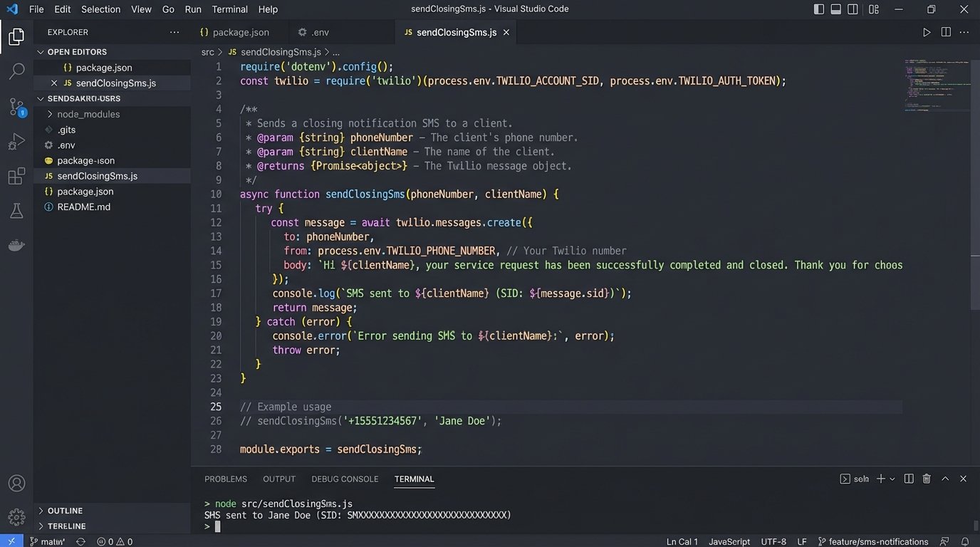
Task: Split the terminal pane
Action: coord(909,479)
